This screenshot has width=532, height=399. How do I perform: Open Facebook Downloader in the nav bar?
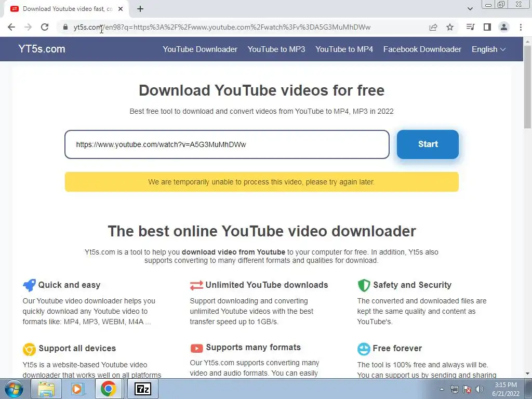(422, 49)
